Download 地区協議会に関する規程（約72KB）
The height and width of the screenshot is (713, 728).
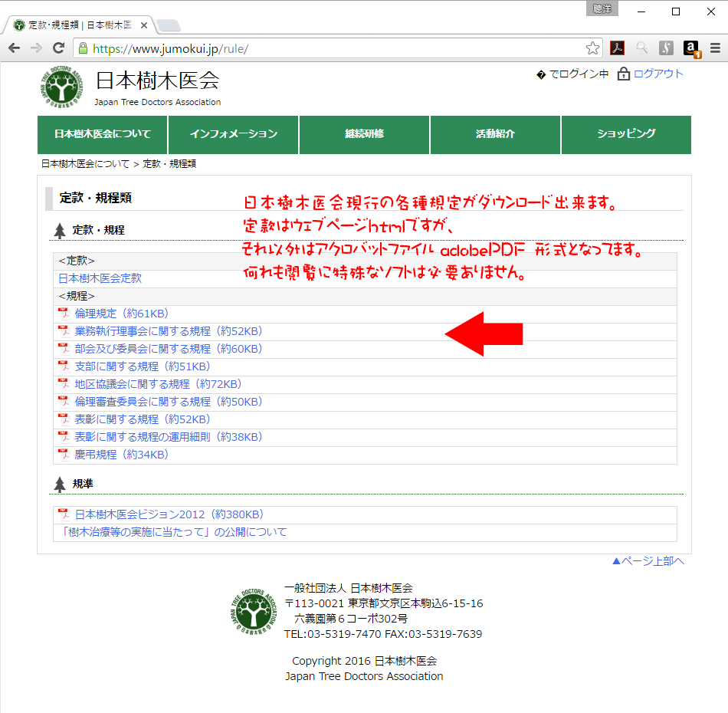pos(159,384)
